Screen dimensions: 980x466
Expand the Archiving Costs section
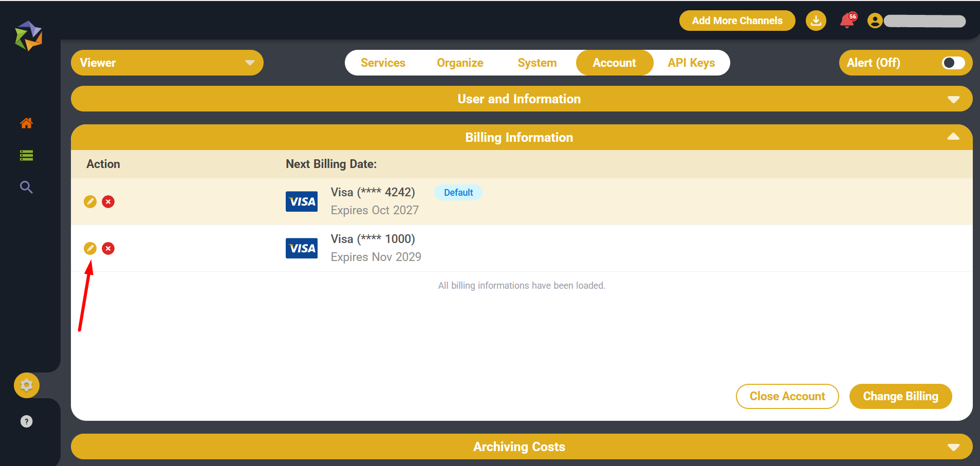[522, 446]
